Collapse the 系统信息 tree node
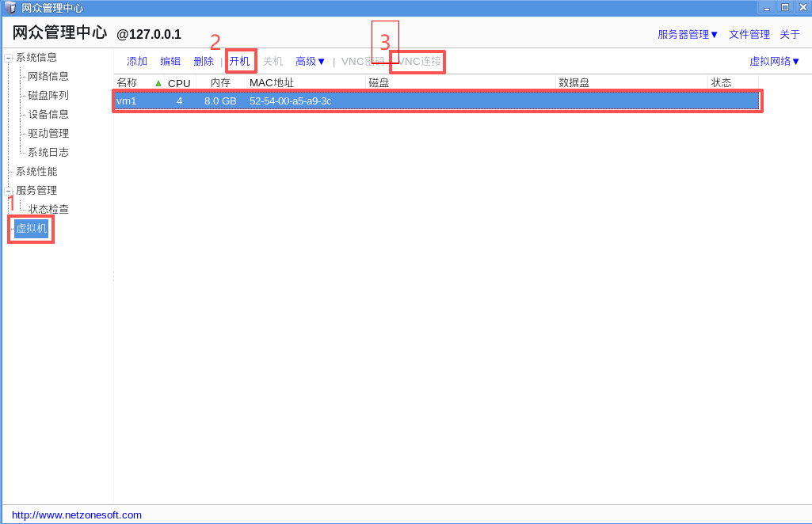This screenshot has height=524, width=812. (8, 58)
